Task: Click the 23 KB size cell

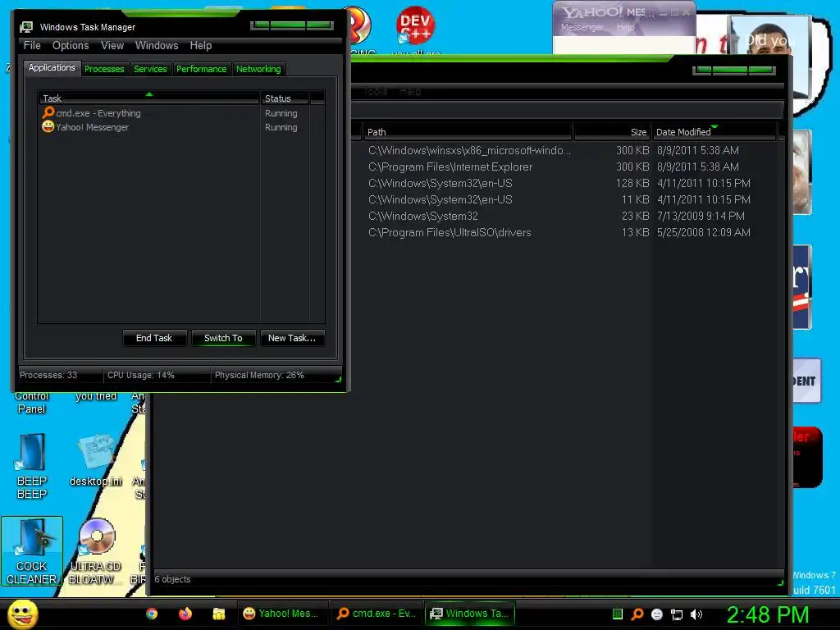Action: point(636,216)
